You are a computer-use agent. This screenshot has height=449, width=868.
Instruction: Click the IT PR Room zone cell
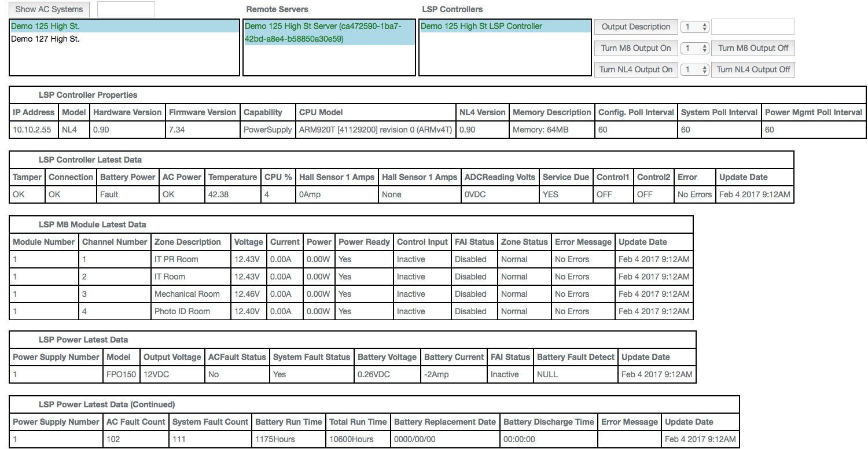[176, 260]
